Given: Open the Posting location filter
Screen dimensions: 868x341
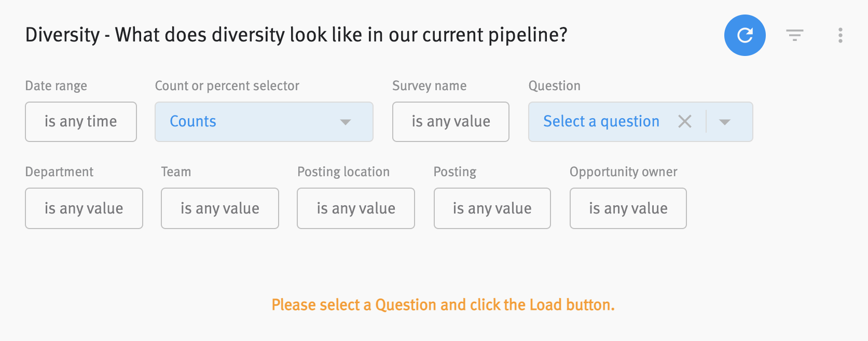Looking at the screenshot, I should click(355, 208).
